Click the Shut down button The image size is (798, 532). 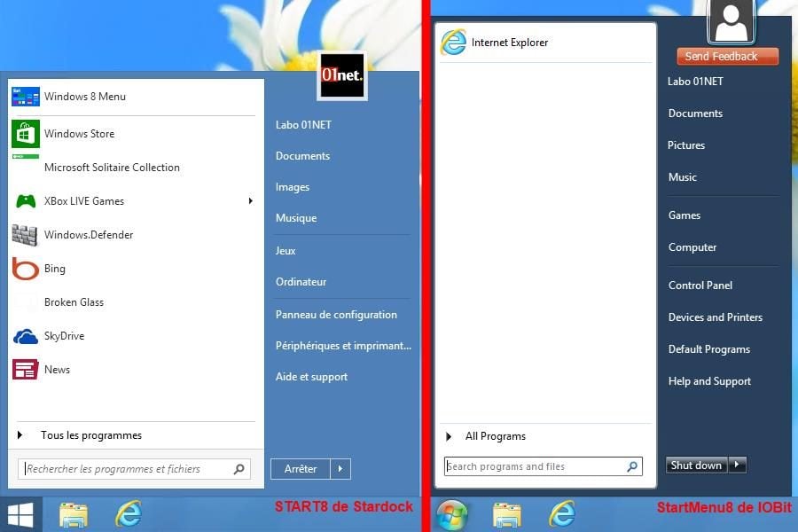(x=696, y=465)
